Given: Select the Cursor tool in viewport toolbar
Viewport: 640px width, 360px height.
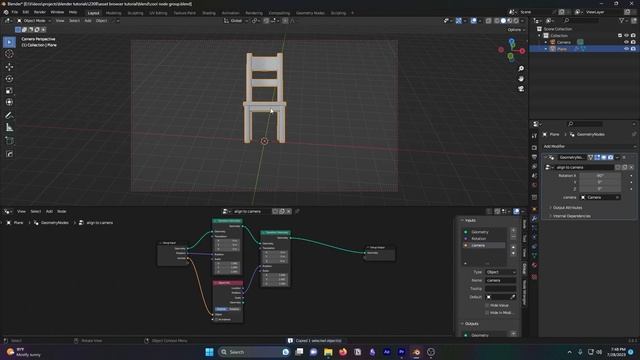Looking at the screenshot, I should (9, 53).
